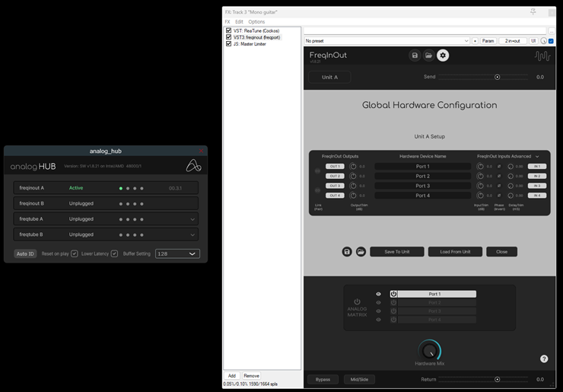Screen dimensions: 563x392
Task: Click the IN 1 input trim knob
Action: 480,167
